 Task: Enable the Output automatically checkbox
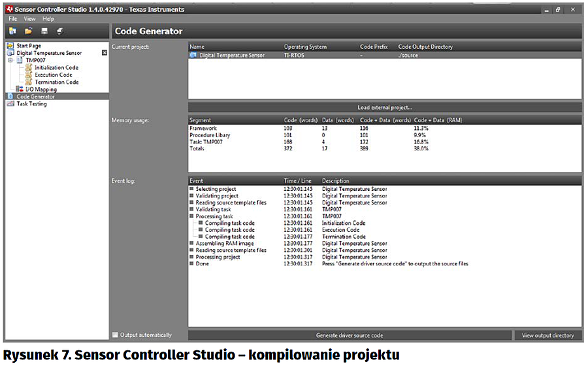coord(116,335)
